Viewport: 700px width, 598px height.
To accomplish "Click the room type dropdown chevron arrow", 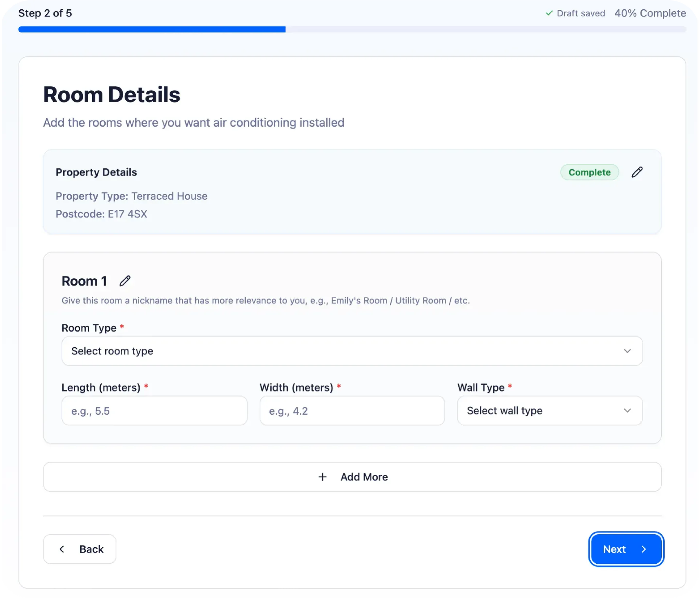I will [x=627, y=351].
